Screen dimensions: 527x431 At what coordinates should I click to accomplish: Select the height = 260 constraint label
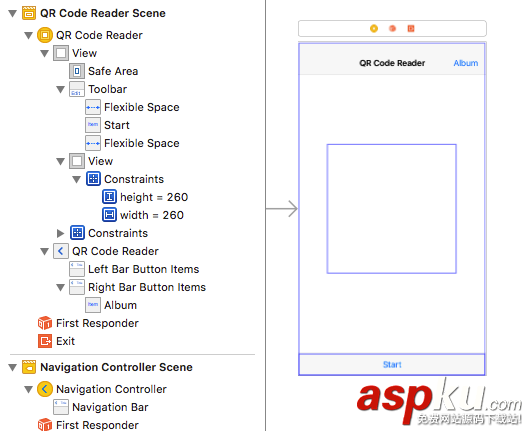tap(154, 197)
